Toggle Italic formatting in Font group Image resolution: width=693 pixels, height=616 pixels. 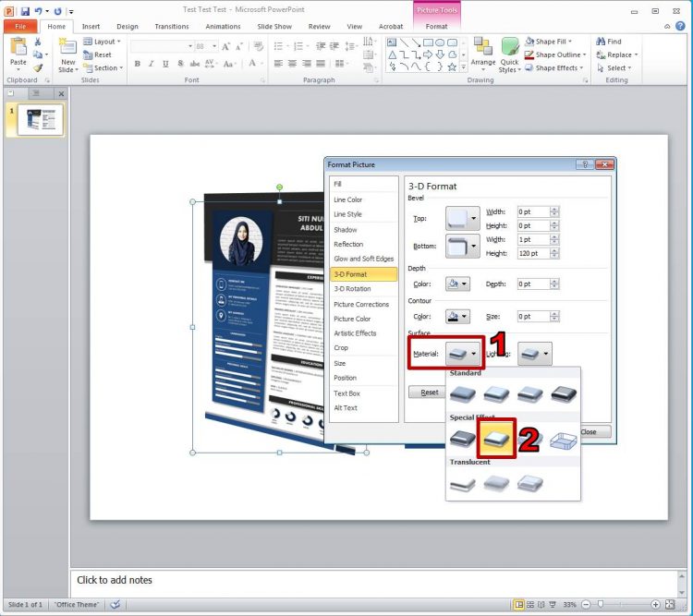[x=152, y=64]
